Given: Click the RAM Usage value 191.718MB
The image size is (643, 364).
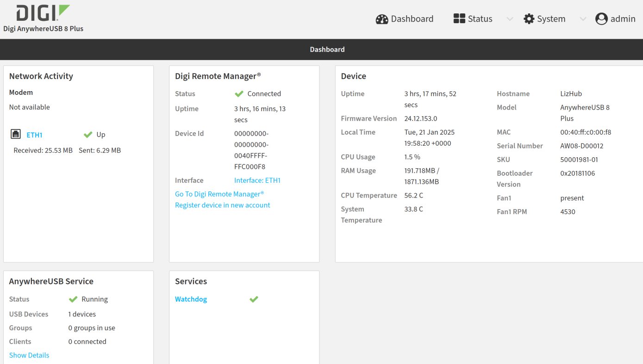Looking at the screenshot, I should [422, 176].
